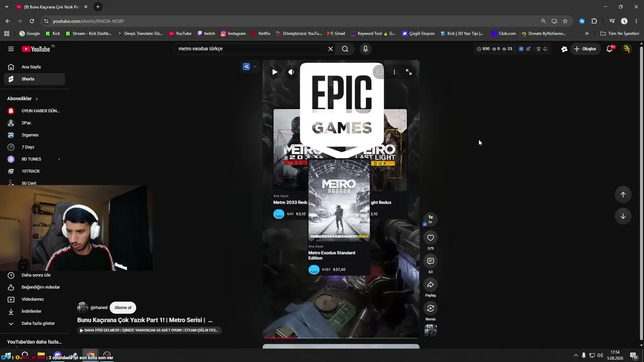Open the @rhaned channel avatar
644x362 pixels.
point(83,308)
